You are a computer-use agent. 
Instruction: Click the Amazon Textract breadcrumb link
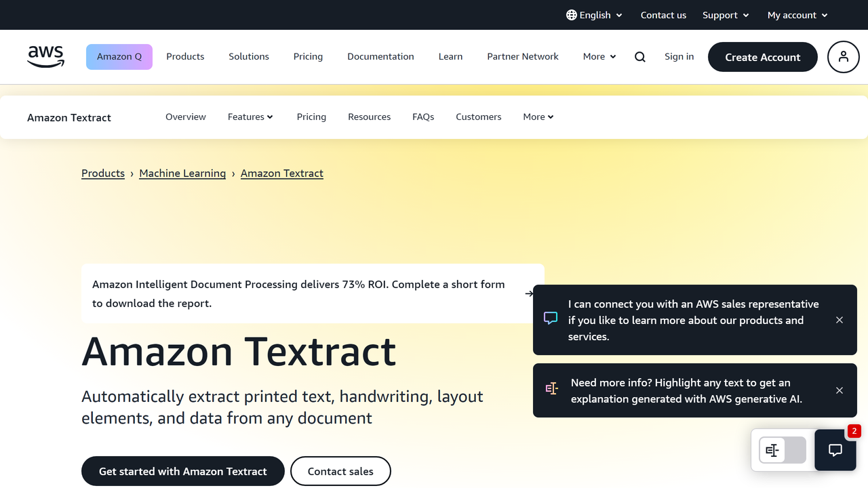(x=282, y=174)
